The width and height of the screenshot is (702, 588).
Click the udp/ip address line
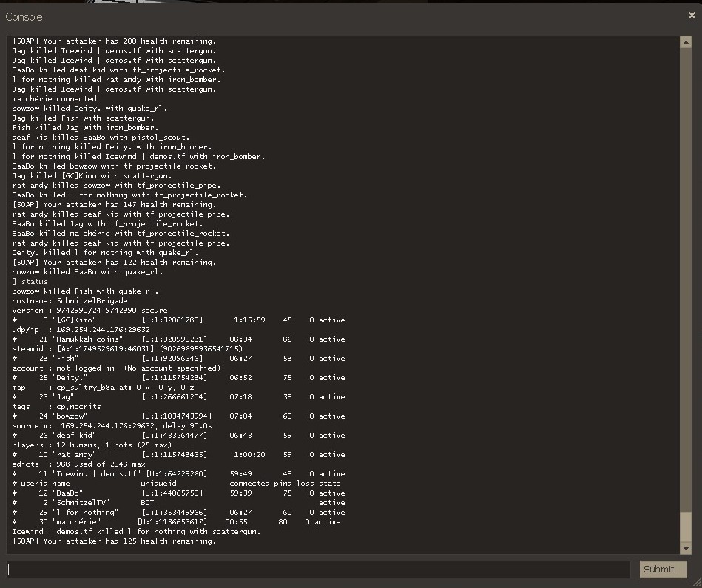click(81, 330)
